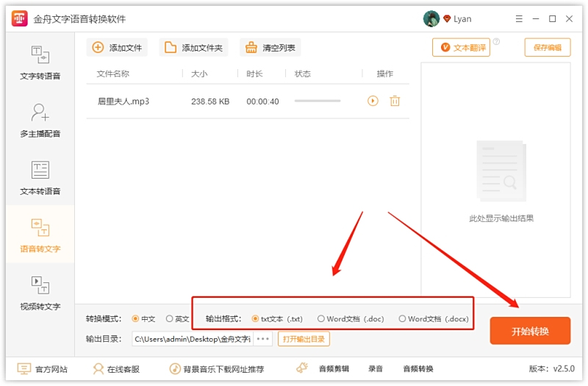Select the 视频转文字 sidebar icon

(40, 292)
